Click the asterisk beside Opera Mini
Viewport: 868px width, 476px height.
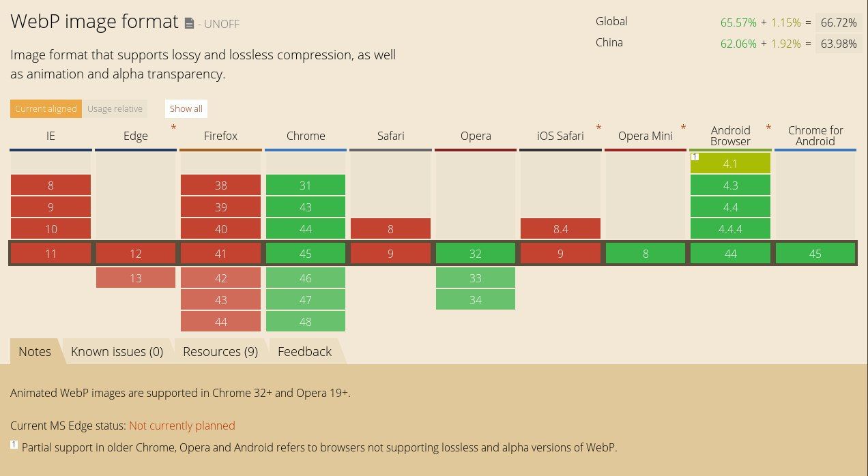(x=683, y=128)
